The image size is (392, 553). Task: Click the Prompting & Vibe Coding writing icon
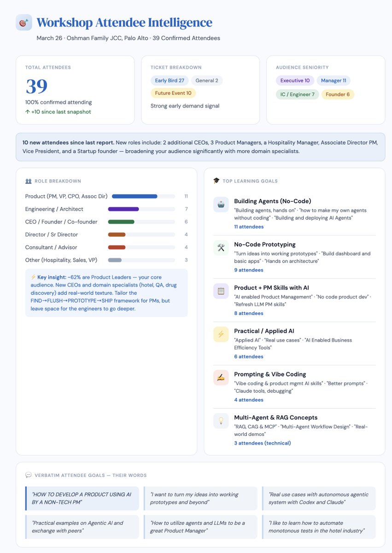(x=221, y=377)
